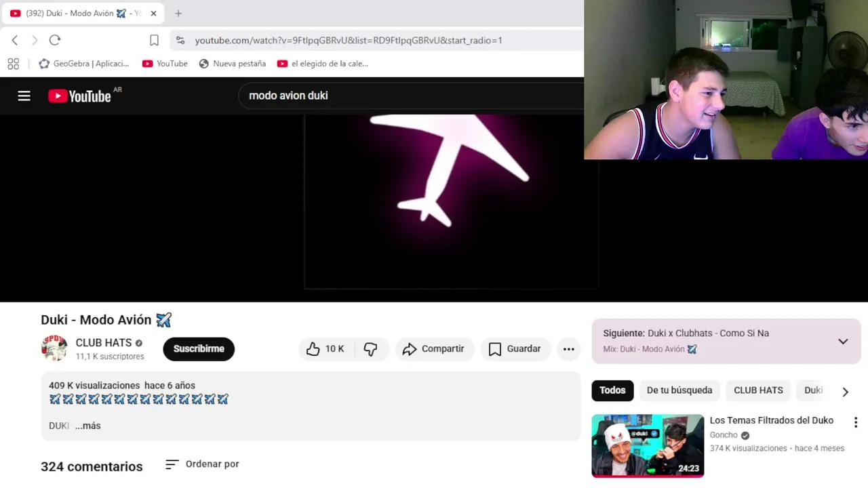Open the 'el elegido de la cale...' bookmark
This screenshot has width=868, height=488.
323,64
